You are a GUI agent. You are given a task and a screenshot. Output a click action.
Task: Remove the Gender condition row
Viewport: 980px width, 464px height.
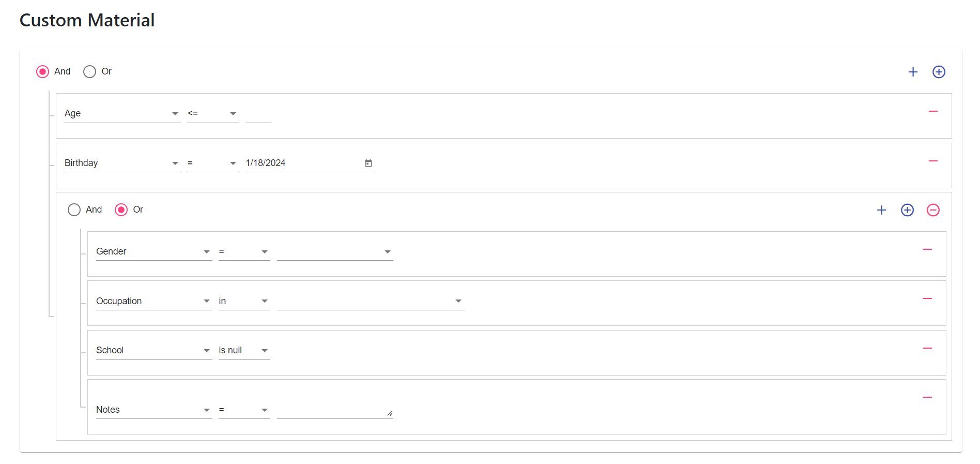928,249
